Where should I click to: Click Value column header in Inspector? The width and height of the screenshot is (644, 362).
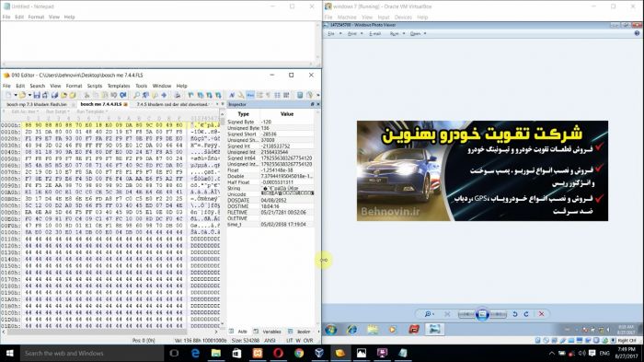coord(287,114)
